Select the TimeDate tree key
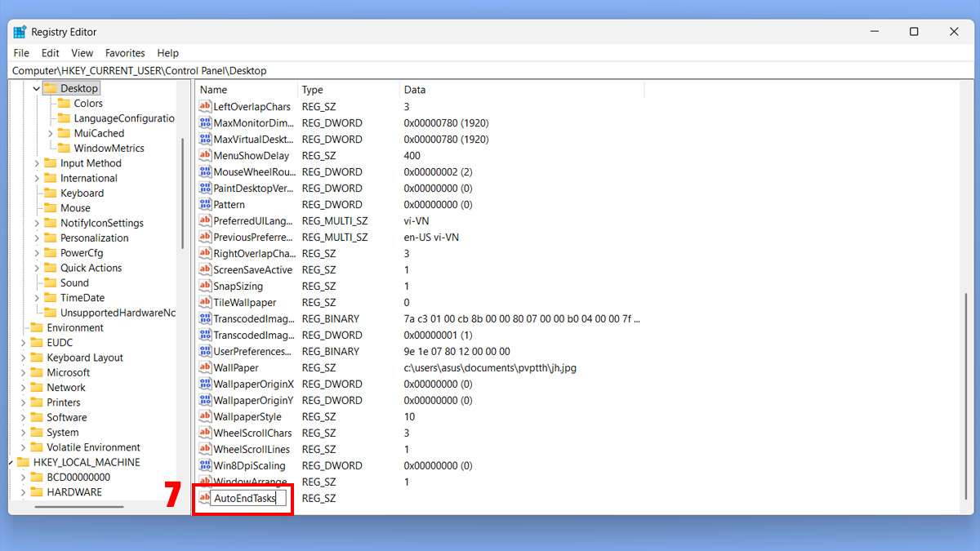Image resolution: width=980 pixels, height=551 pixels. [x=82, y=298]
